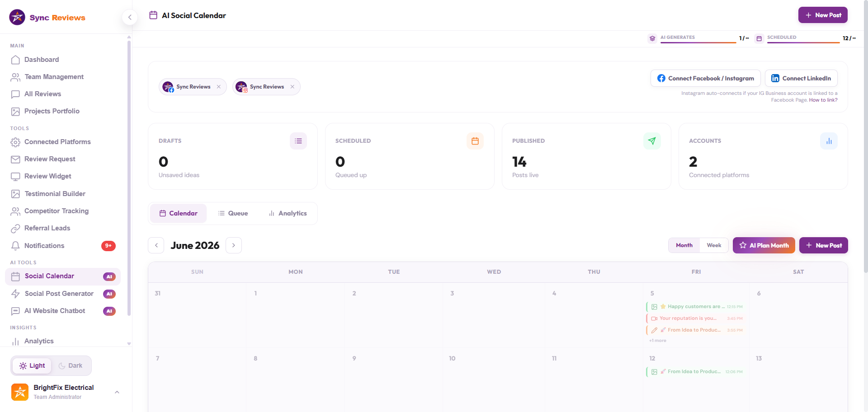Click the Sync Reviews logo icon
This screenshot has height=412, width=868.
[x=17, y=17]
